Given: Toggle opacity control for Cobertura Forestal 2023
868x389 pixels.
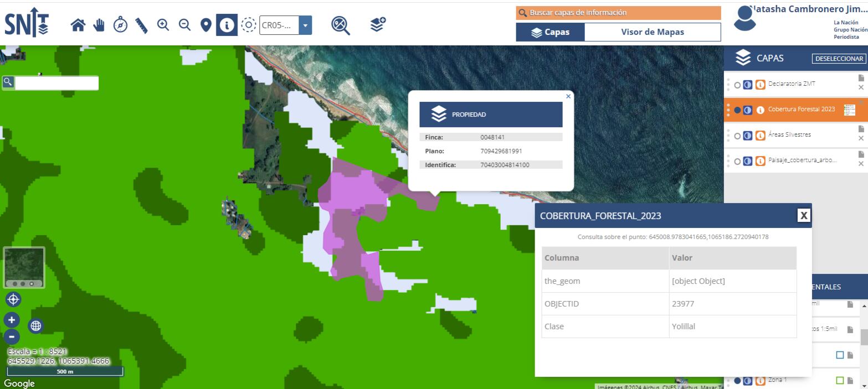Looking at the screenshot, I should click(748, 110).
